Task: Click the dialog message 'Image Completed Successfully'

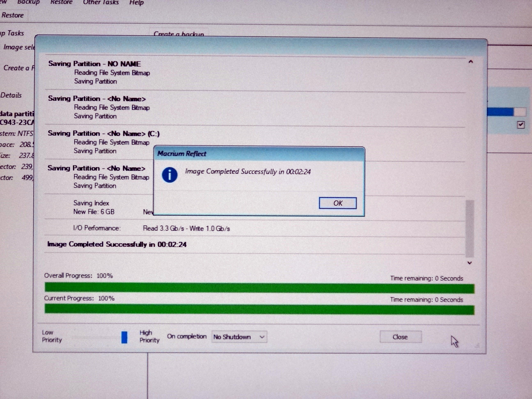Action: pyautogui.click(x=248, y=171)
